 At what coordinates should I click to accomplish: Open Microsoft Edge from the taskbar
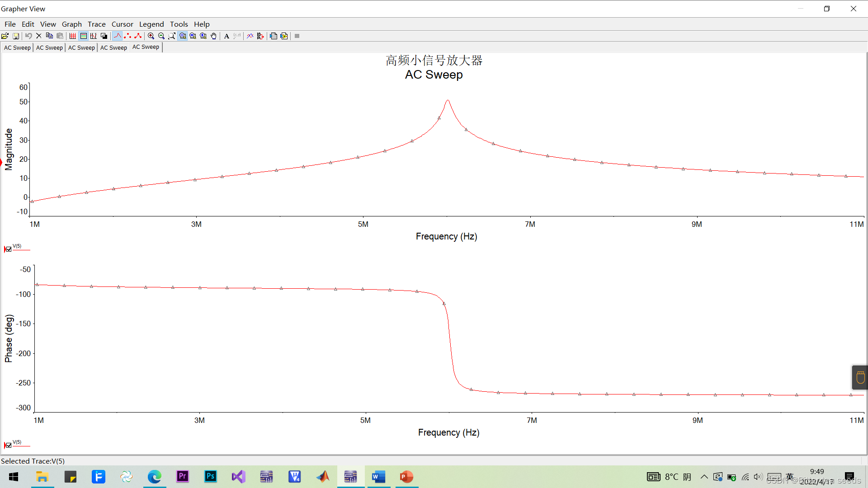(x=155, y=477)
